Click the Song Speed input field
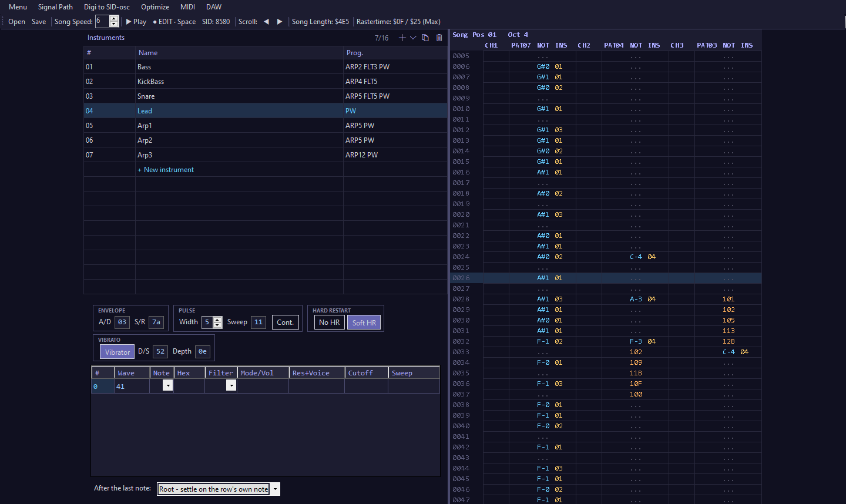The width and height of the screenshot is (846, 504). [102, 22]
